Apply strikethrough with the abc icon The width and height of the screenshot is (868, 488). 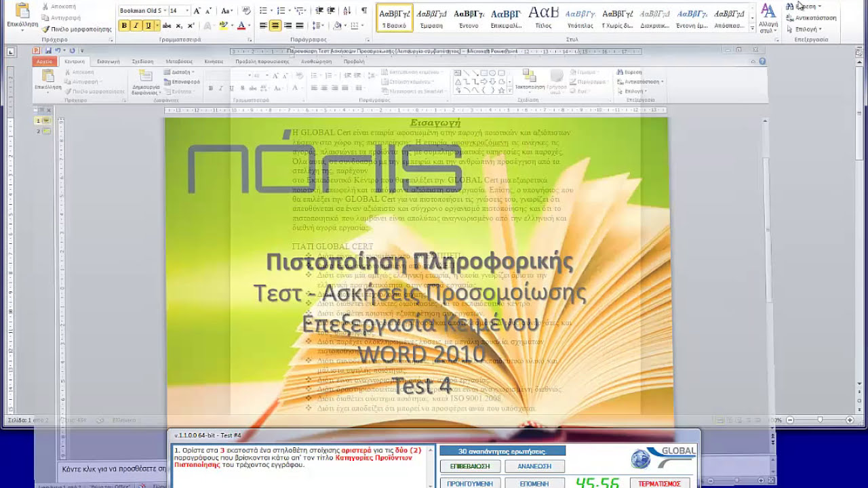pos(167,26)
